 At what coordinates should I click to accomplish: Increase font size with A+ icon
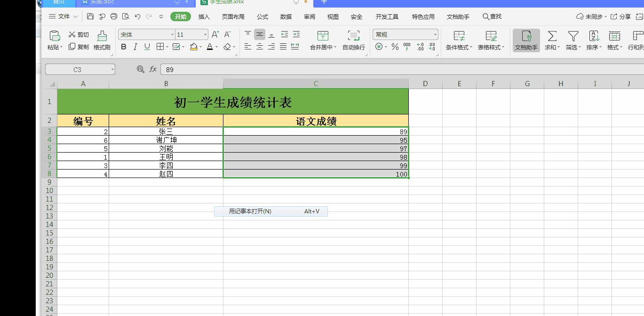(215, 34)
